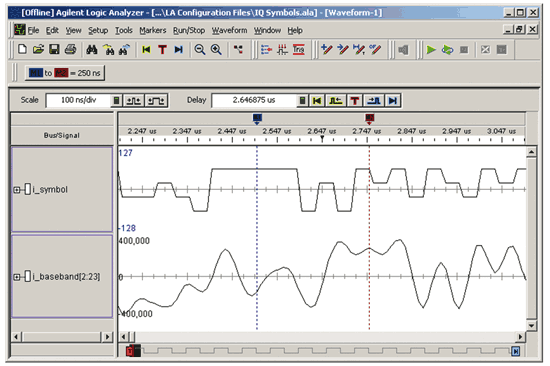Viewport: 550px width, 366px height.
Task: Click the Delay input field showing 2.646875 us
Action: (x=254, y=100)
